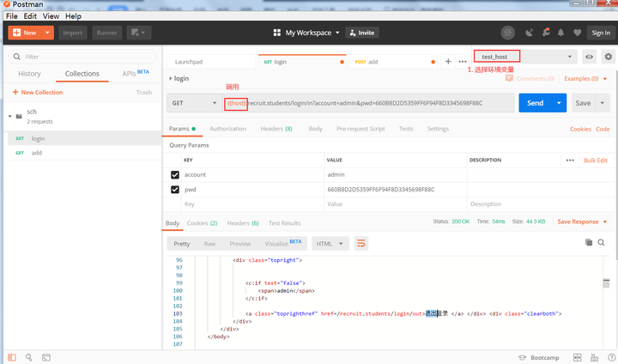Uncheck the pwd param checkbox
This screenshot has height=364, width=618.
coord(175,190)
